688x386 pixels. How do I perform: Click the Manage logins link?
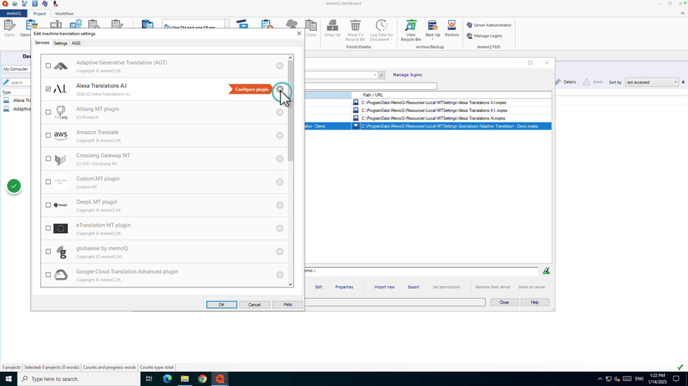point(407,75)
